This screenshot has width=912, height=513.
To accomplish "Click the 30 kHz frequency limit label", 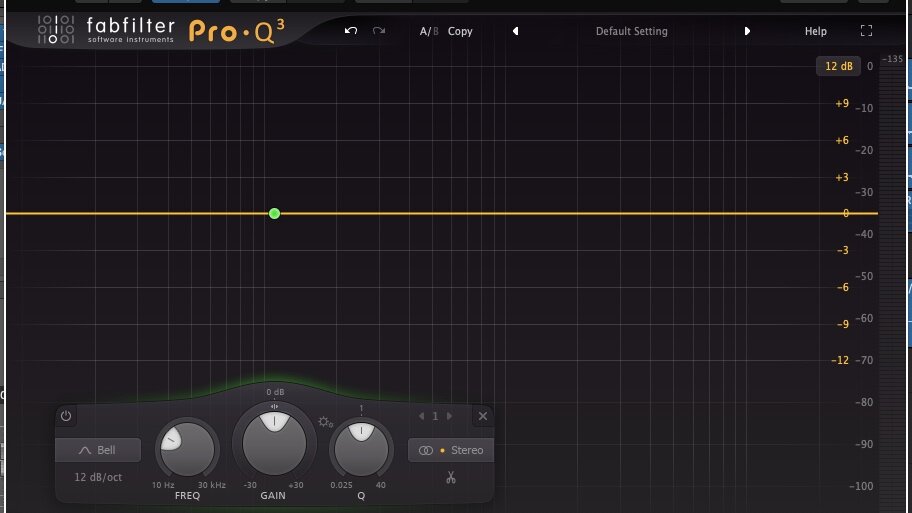I will 212,485.
